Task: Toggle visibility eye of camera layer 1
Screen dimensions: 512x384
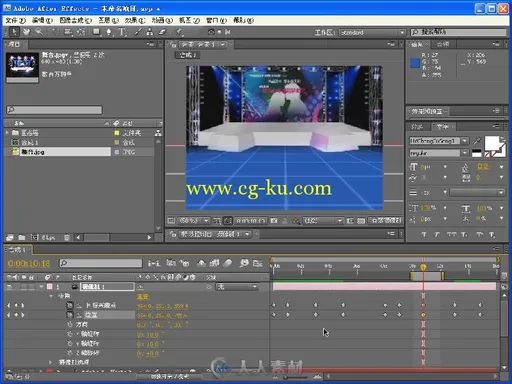Action: click(9, 287)
